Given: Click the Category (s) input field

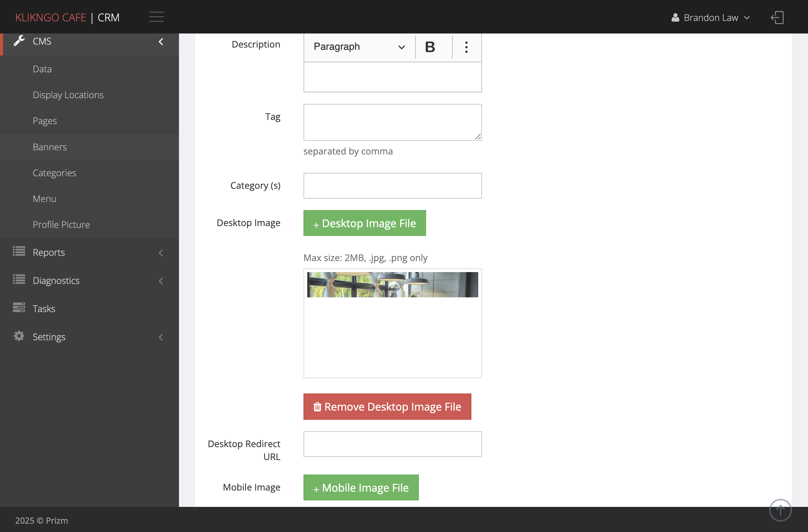Looking at the screenshot, I should click(x=393, y=186).
